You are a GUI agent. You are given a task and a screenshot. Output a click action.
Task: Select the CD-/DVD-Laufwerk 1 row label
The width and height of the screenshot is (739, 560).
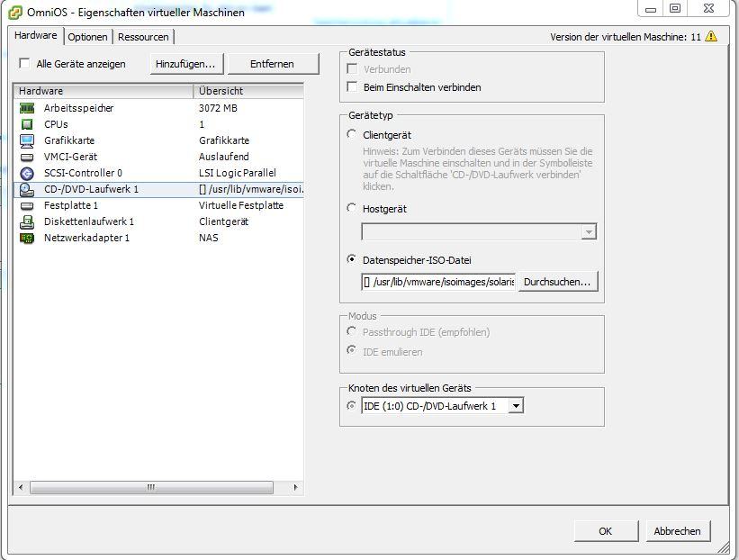click(92, 189)
